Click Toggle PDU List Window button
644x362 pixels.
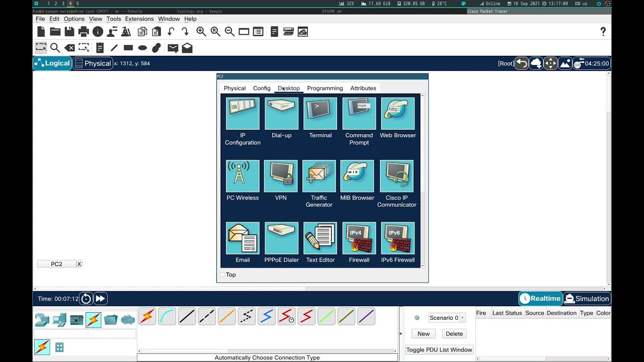tap(439, 350)
